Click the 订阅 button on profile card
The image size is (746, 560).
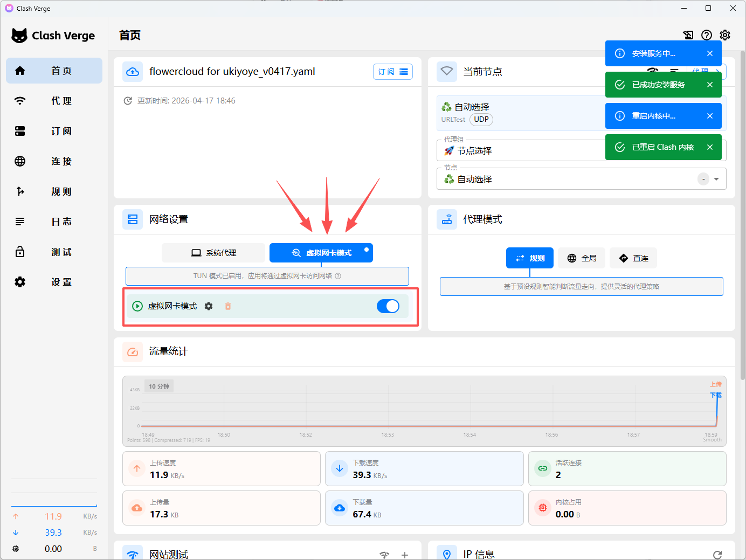click(392, 72)
